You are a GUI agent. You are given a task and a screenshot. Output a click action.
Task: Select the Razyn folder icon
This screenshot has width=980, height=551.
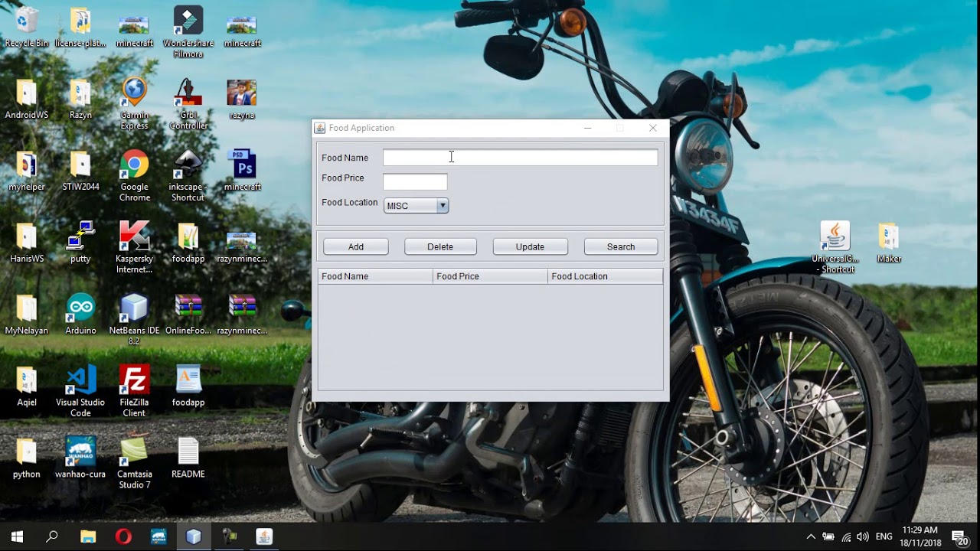point(80,99)
